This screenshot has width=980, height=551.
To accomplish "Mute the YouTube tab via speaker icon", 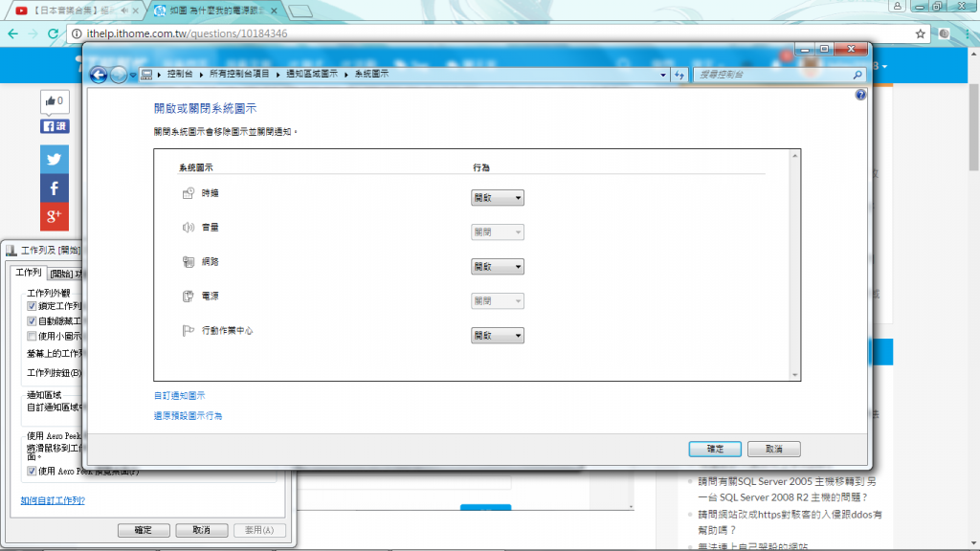I will [x=124, y=11].
